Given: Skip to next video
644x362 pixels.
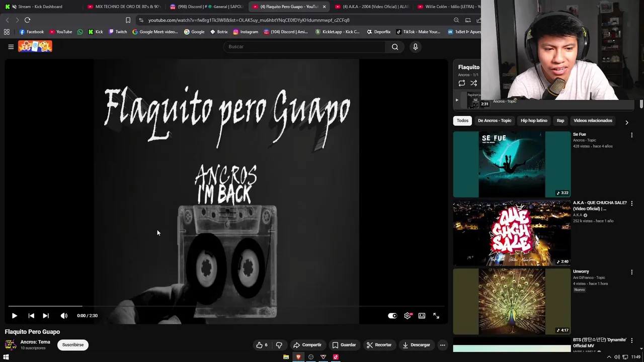Looking at the screenshot, I should coord(46,316).
